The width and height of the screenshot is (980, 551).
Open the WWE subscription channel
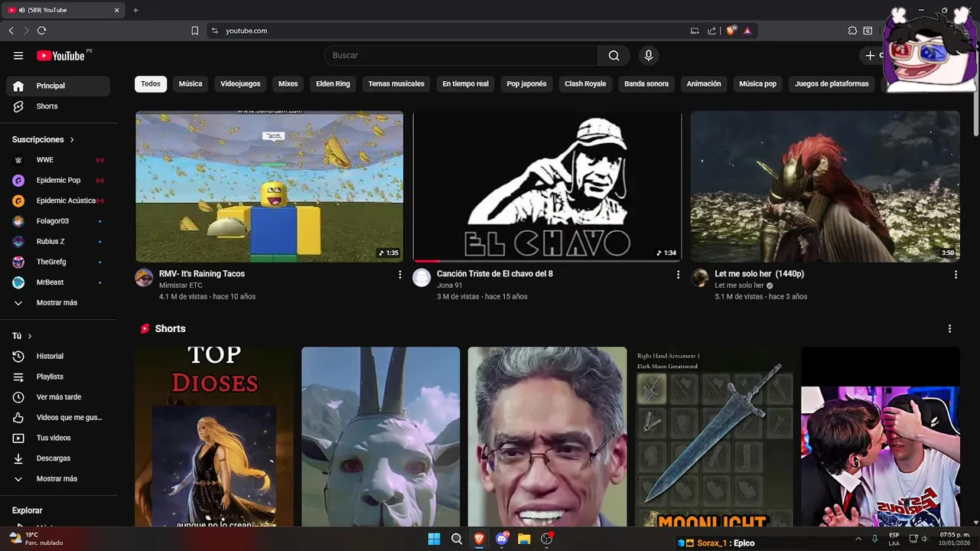pyautogui.click(x=58, y=160)
